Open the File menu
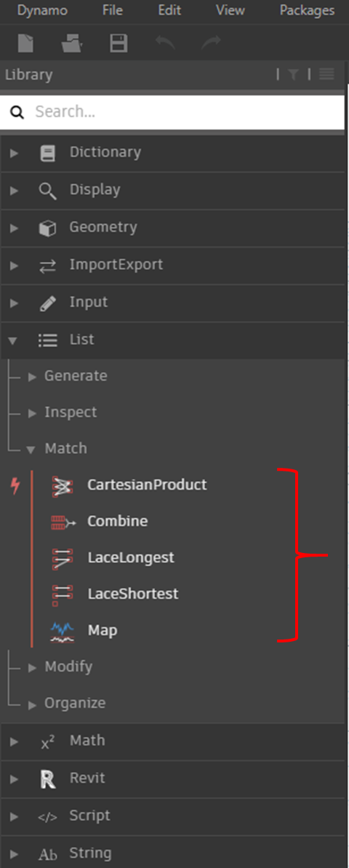The image size is (349, 868). [113, 10]
